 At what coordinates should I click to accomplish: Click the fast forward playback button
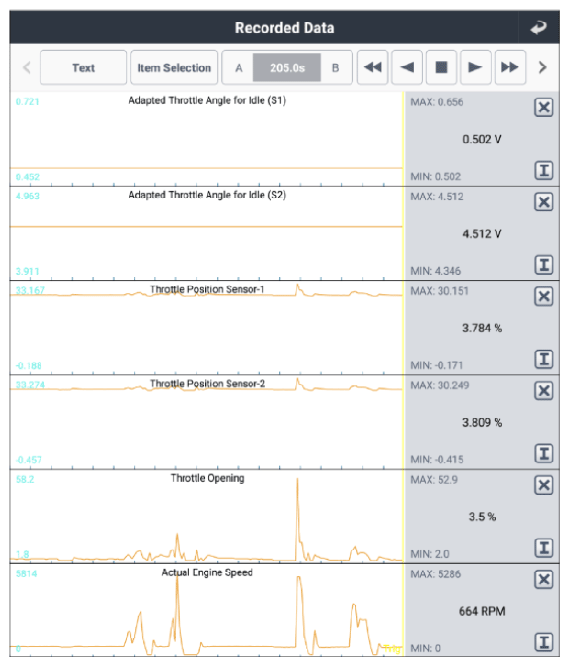510,68
